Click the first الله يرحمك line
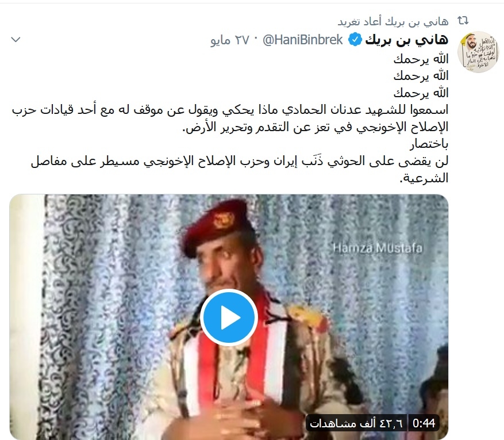The height and width of the screenshot is (440, 504). tap(421, 59)
